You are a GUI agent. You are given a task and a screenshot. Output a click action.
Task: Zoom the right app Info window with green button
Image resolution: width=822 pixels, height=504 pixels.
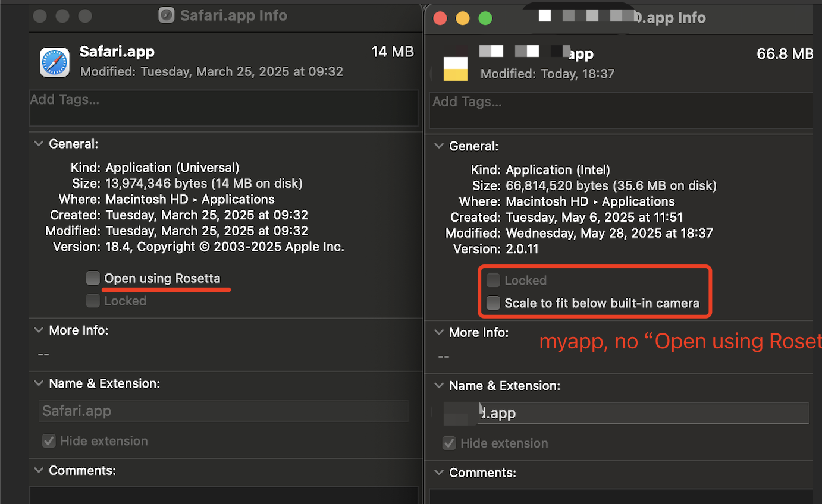tap(485, 18)
